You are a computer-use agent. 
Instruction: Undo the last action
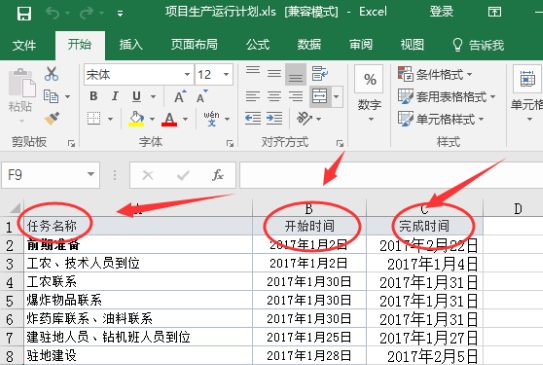(x=53, y=14)
